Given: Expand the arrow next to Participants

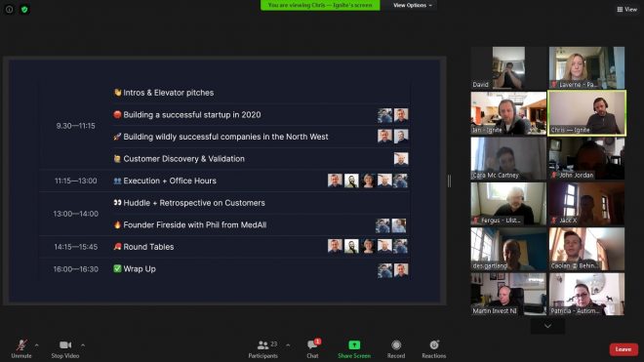Looking at the screenshot, I should [x=288, y=345].
